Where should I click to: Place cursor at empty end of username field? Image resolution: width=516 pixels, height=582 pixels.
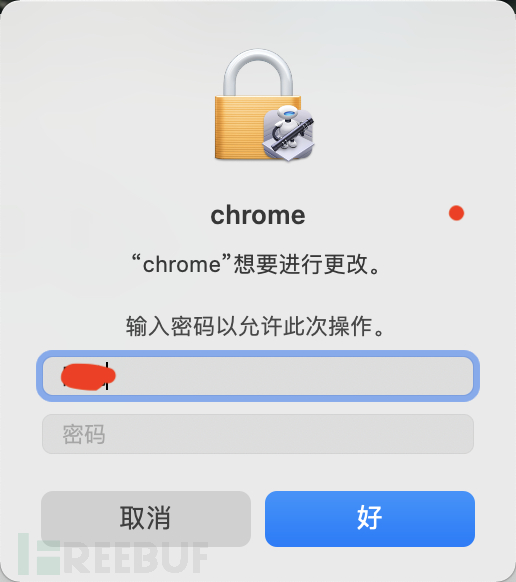(290, 376)
